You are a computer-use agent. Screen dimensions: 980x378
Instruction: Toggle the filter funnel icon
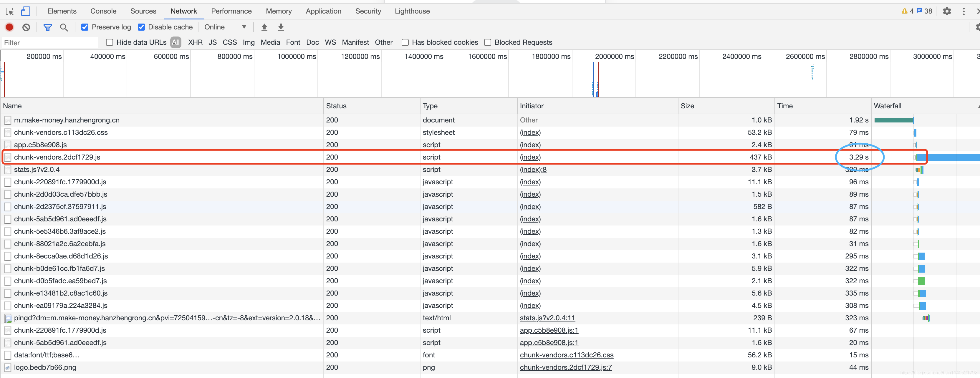click(x=47, y=27)
